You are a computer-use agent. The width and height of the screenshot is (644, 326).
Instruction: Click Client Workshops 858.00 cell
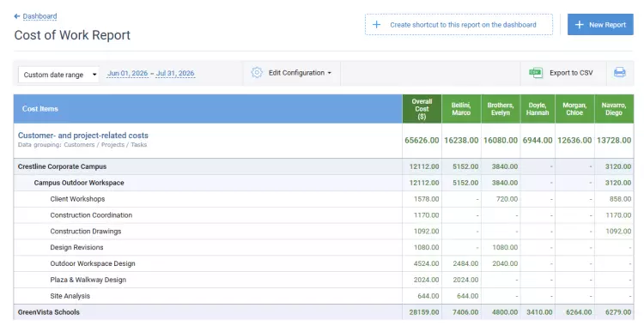(x=620, y=199)
